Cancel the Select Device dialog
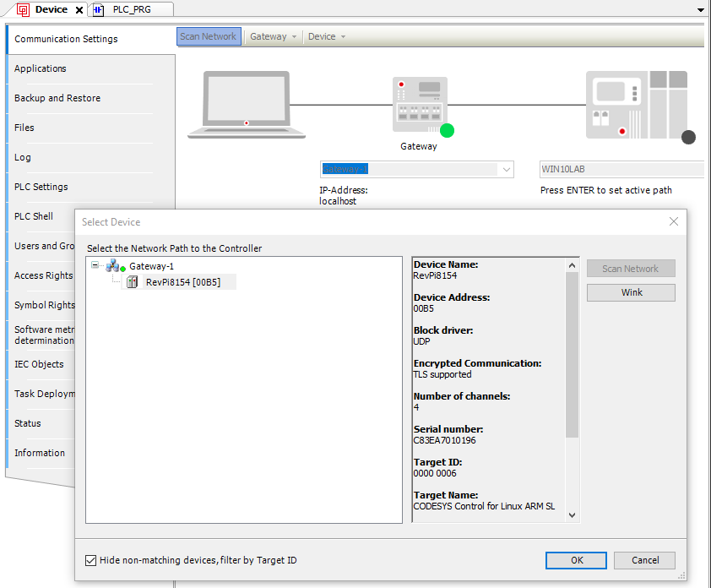 [644, 560]
